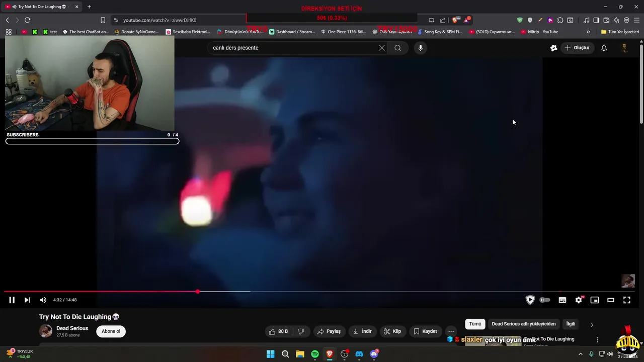Open the Dead Serious channel link
The image size is (644, 362).
(72, 328)
